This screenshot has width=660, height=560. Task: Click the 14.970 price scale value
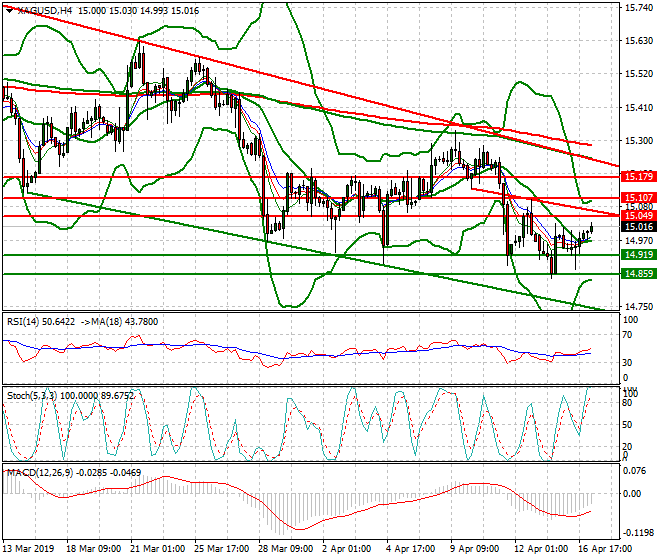click(639, 241)
